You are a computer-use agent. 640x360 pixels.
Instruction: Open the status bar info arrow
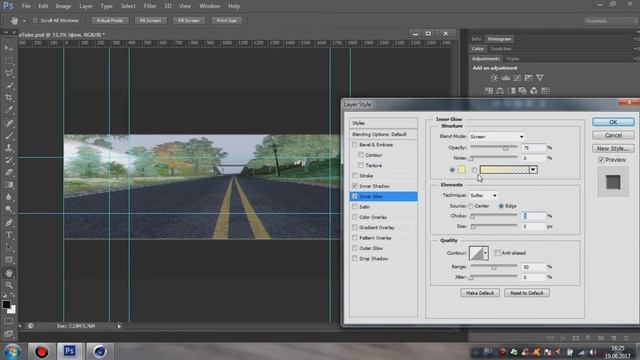click(x=119, y=326)
